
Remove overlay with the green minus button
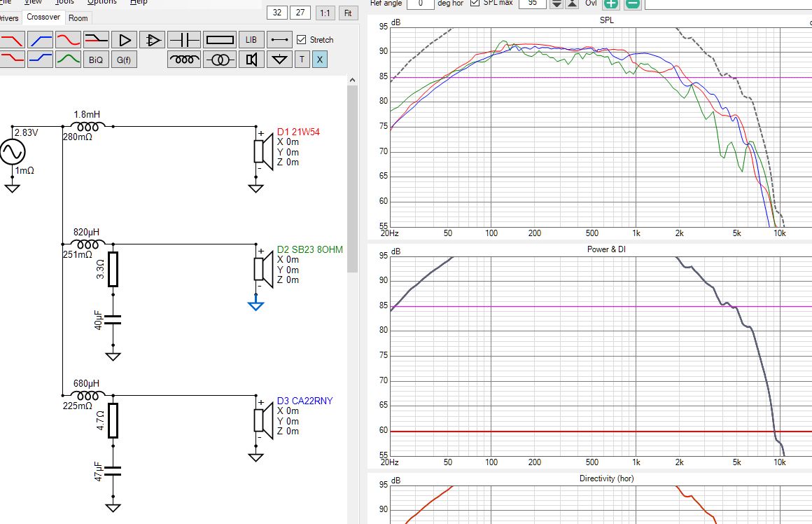(x=633, y=4)
